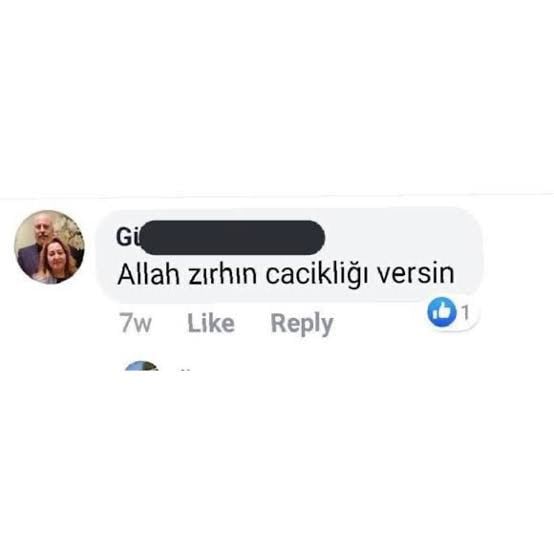Image resolution: width=554 pixels, height=554 pixels.
Task: Open the partially visible reply avatar below
Action: tap(141, 365)
